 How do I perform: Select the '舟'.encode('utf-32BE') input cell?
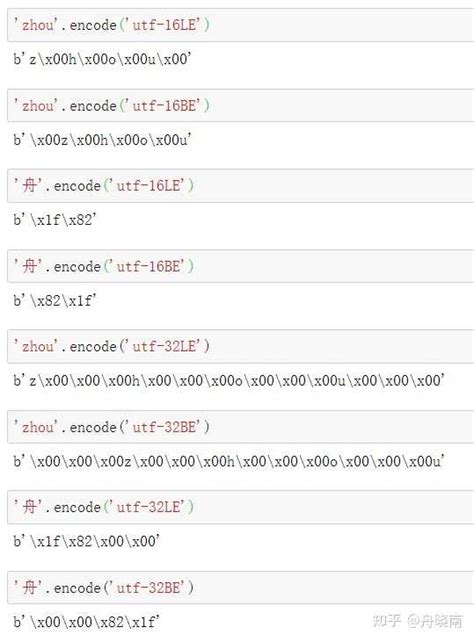pos(241,588)
